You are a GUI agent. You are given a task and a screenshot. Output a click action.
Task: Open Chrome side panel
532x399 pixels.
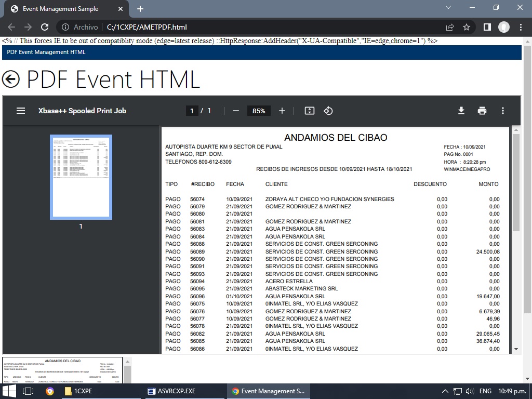click(x=487, y=27)
